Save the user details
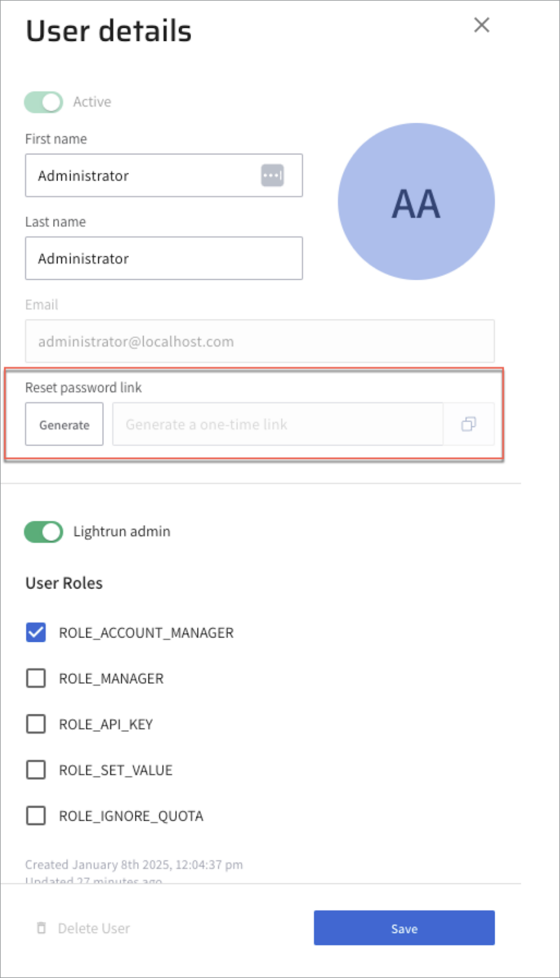560x978 pixels. click(404, 928)
